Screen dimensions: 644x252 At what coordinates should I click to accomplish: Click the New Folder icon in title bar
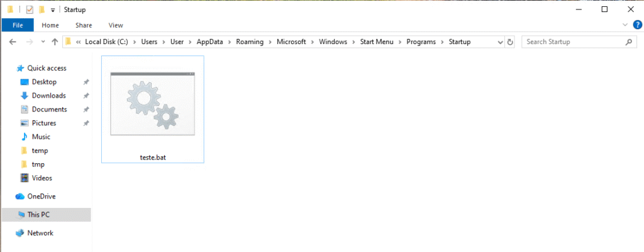(42, 9)
